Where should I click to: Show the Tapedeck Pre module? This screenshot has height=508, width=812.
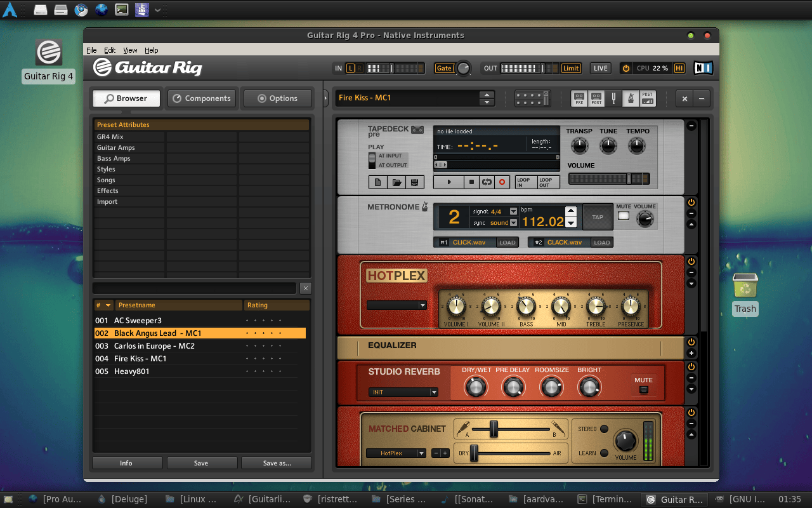click(579, 98)
